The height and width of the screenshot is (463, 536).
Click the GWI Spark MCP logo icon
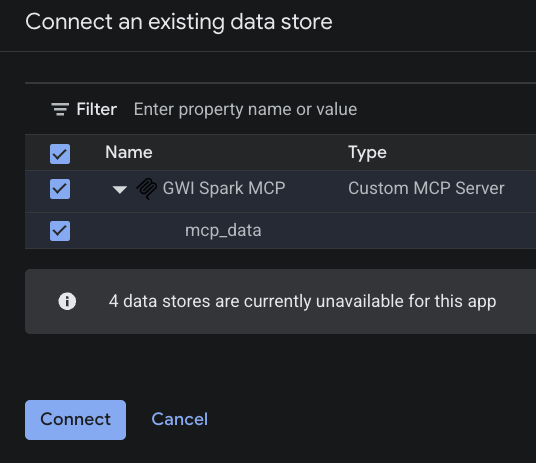[147, 189]
